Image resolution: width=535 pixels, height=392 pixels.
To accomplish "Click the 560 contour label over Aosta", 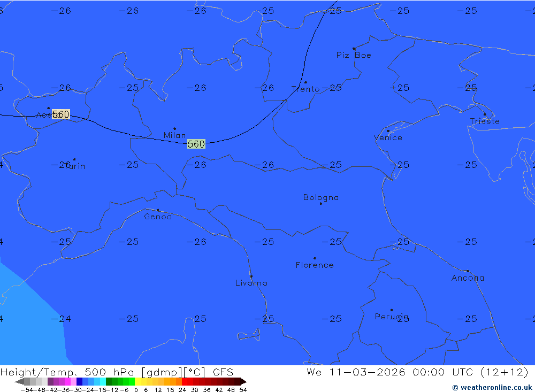I will (61, 114).
